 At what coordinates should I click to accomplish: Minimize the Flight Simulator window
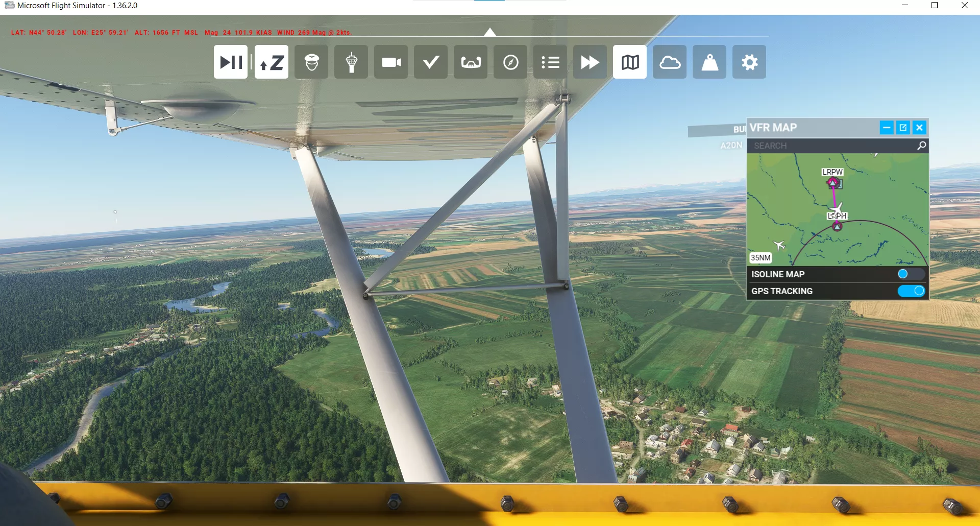coord(905,6)
